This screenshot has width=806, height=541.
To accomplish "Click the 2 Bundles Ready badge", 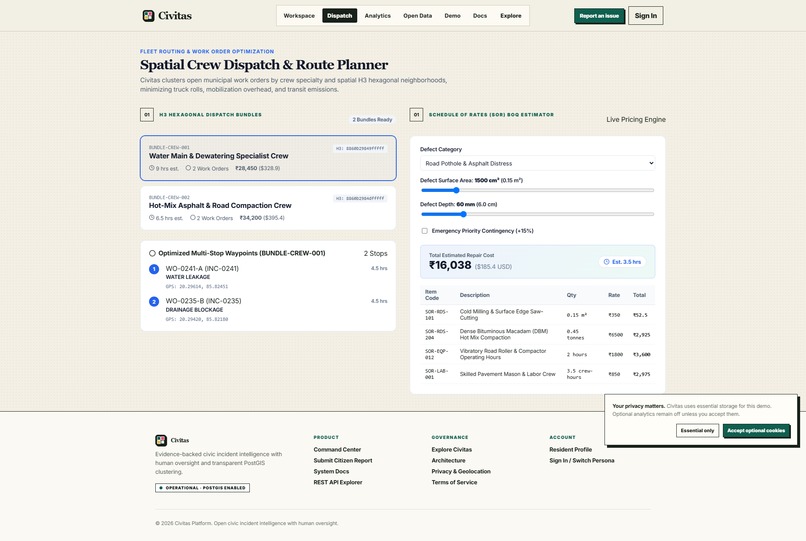I will click(x=372, y=119).
